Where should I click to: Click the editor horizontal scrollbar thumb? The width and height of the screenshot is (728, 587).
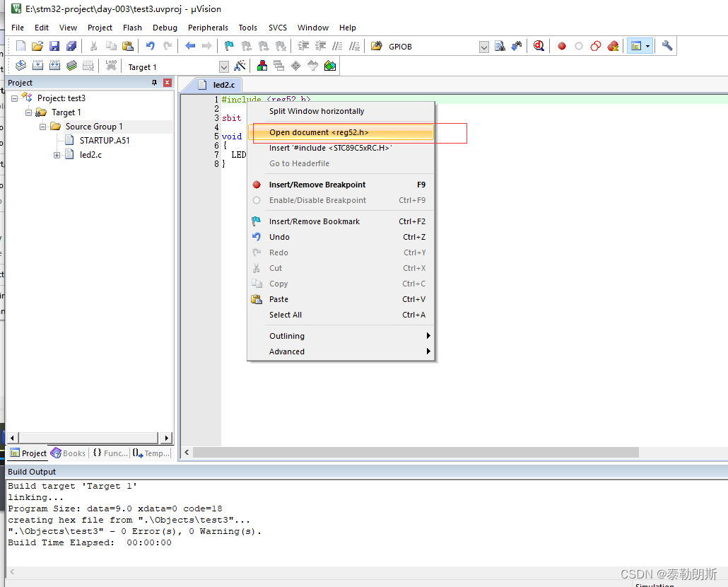(416, 453)
